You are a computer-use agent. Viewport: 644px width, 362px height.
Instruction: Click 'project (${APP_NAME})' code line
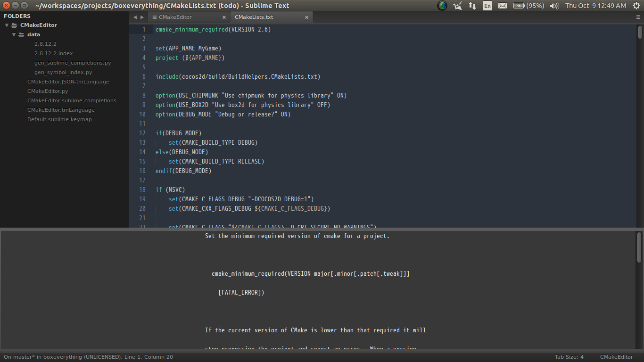pyautogui.click(x=190, y=58)
